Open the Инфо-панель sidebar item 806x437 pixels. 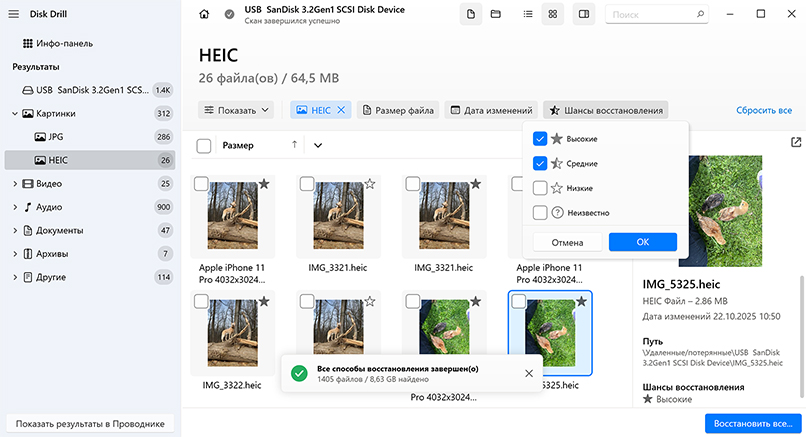62,44
